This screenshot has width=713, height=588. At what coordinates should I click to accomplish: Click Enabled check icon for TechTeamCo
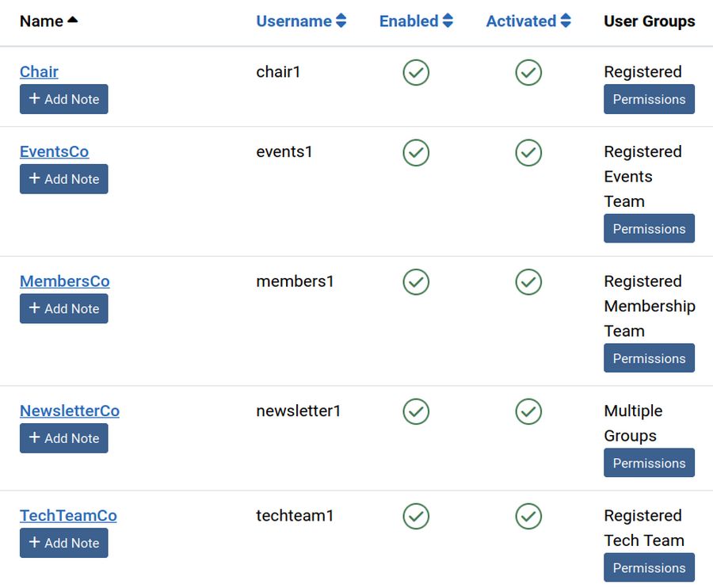tap(416, 516)
